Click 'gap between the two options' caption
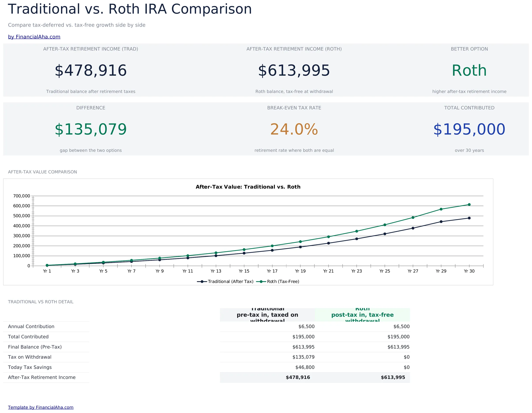Image resolution: width=532 pixels, height=413 pixels. [x=91, y=150]
